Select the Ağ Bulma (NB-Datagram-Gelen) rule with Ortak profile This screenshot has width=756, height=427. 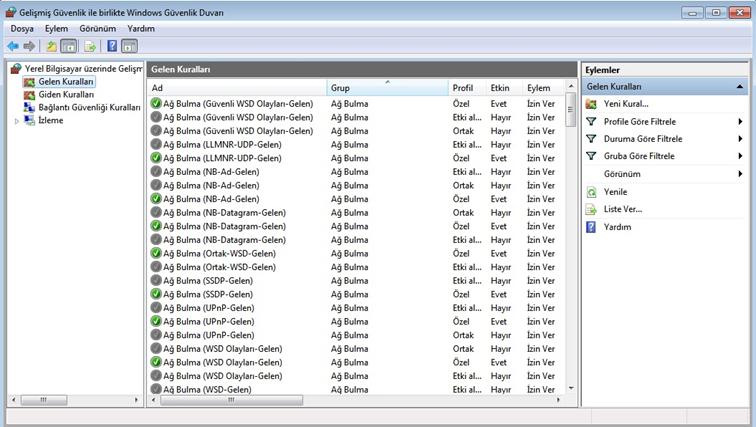(x=356, y=213)
